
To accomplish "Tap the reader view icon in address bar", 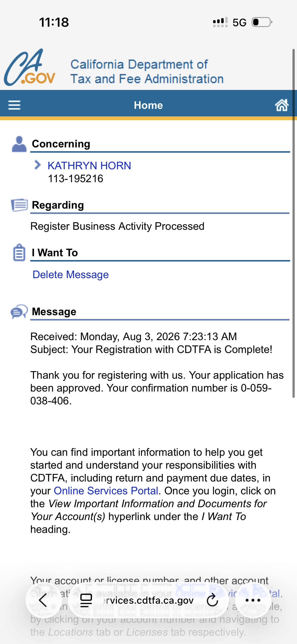I will pyautogui.click(x=86, y=600).
